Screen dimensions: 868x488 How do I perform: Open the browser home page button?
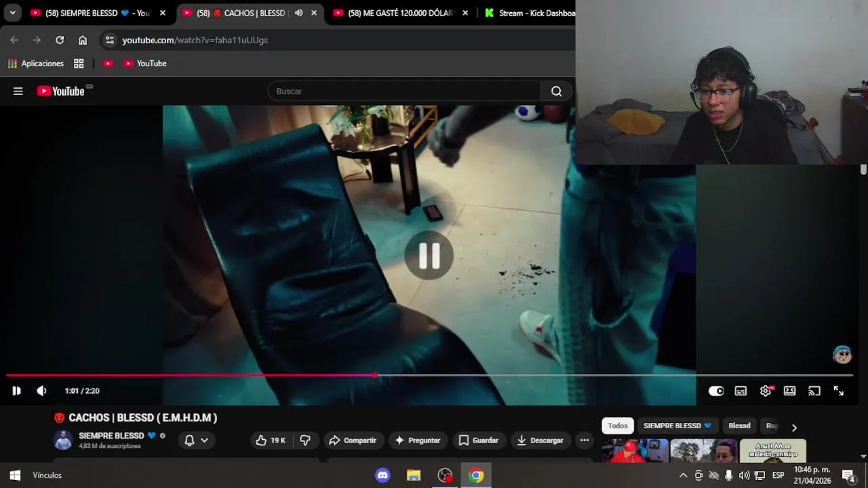[83, 40]
